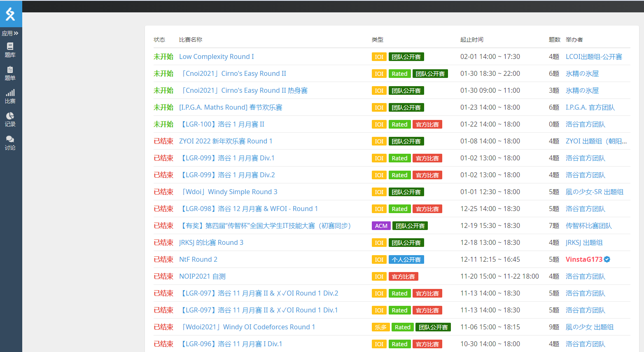Visit organizer ZYOI 出题组
This screenshot has height=352, width=644.
pyautogui.click(x=596, y=141)
